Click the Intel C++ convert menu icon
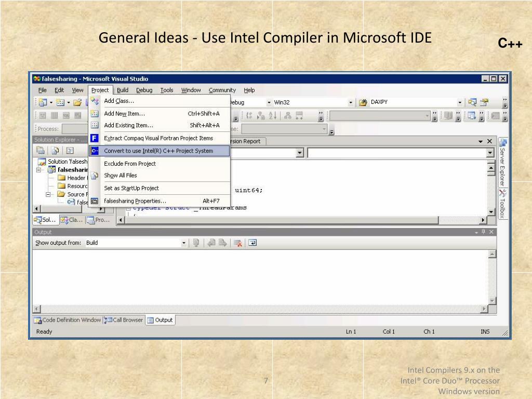The height and width of the screenshot is (399, 532). pos(95,151)
